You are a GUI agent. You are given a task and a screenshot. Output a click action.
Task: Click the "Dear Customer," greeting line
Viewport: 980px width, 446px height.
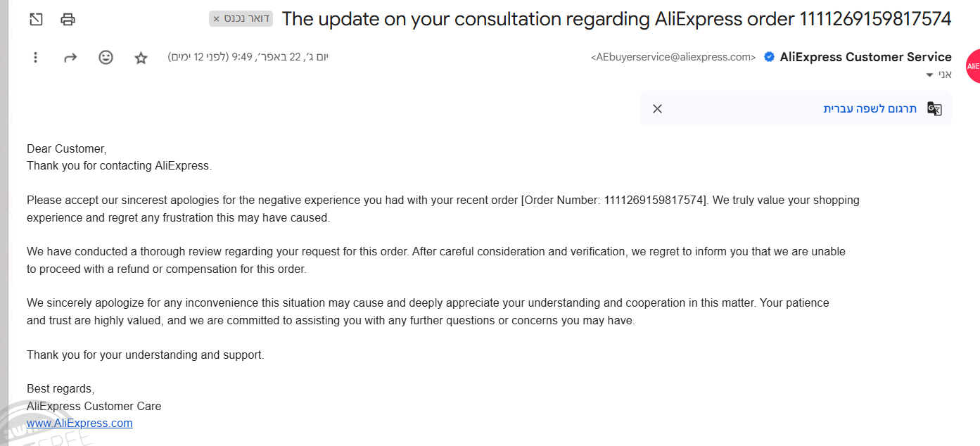pyautogui.click(x=66, y=148)
